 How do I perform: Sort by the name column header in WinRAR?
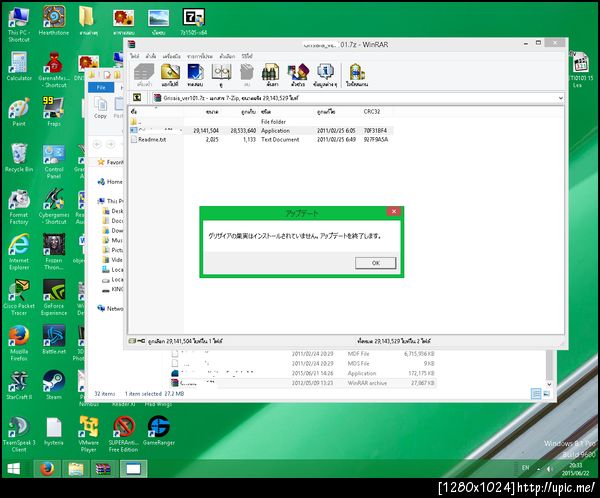pyautogui.click(x=156, y=112)
